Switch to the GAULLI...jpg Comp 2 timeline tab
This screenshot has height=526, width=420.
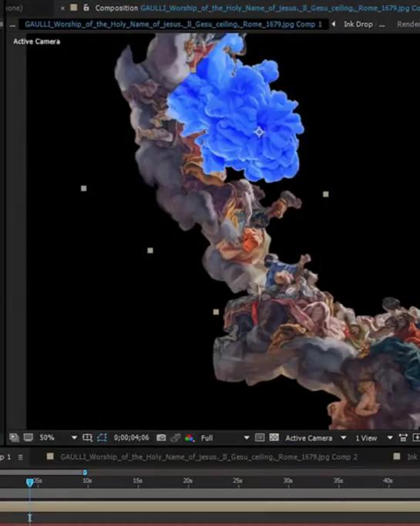[x=209, y=457]
